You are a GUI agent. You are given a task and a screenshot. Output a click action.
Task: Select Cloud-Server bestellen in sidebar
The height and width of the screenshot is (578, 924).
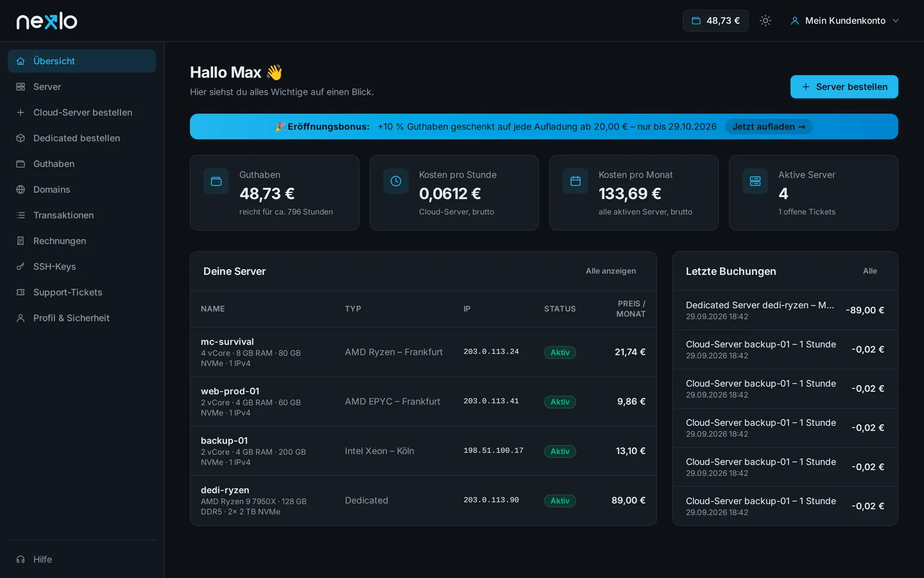point(81,113)
